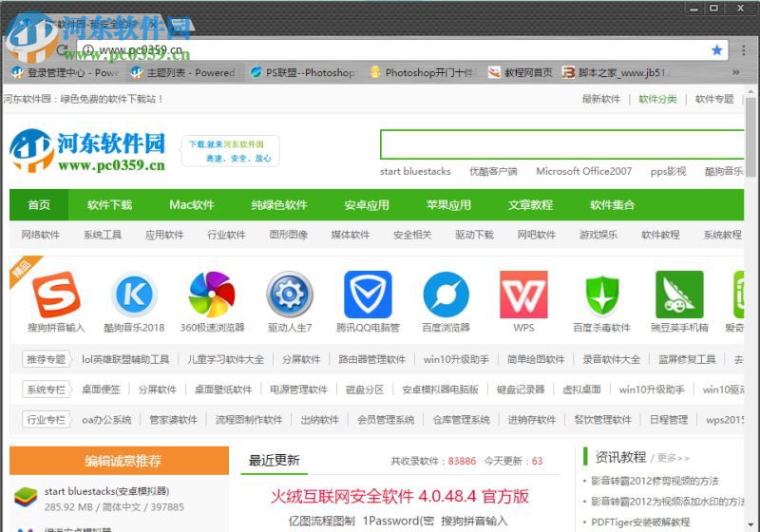Screen dimensions: 760x532
Task: Open the Wandoujia (豌豆荚) phone assistant icon
Action: click(x=679, y=294)
